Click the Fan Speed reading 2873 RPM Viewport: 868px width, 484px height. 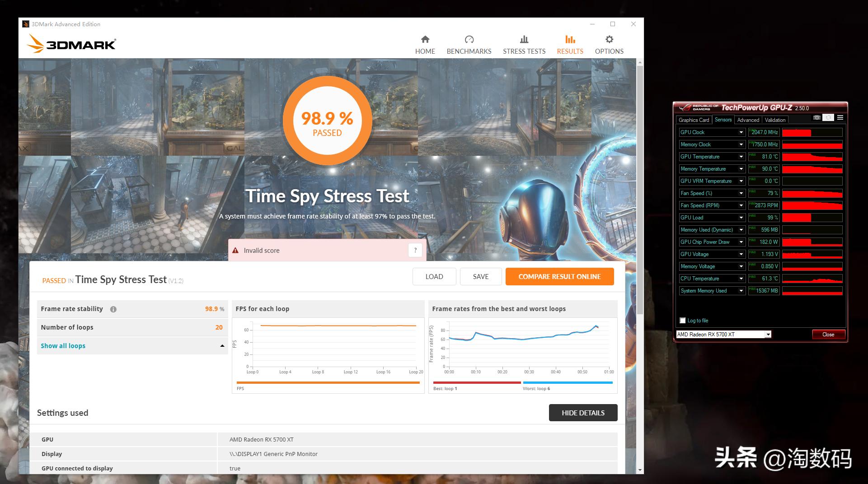point(764,205)
